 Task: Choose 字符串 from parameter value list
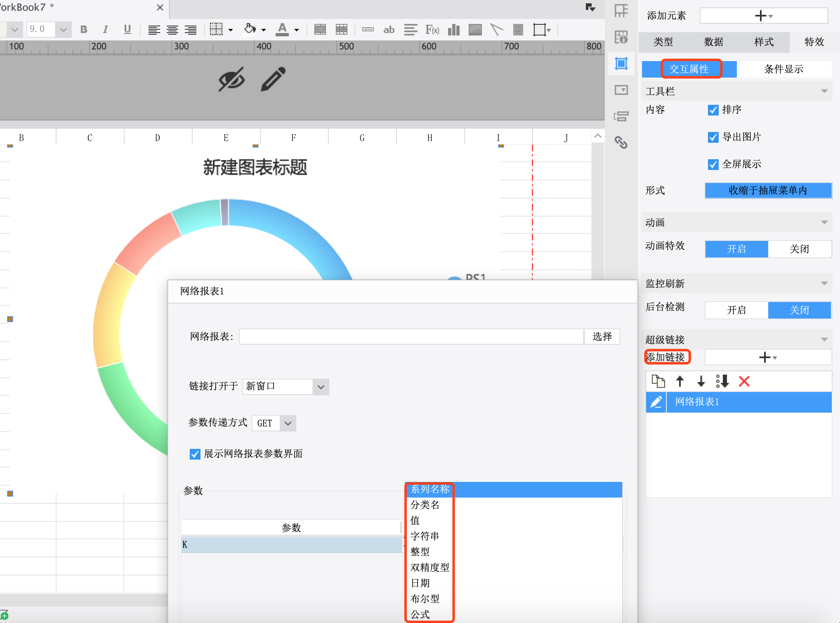pos(514,536)
